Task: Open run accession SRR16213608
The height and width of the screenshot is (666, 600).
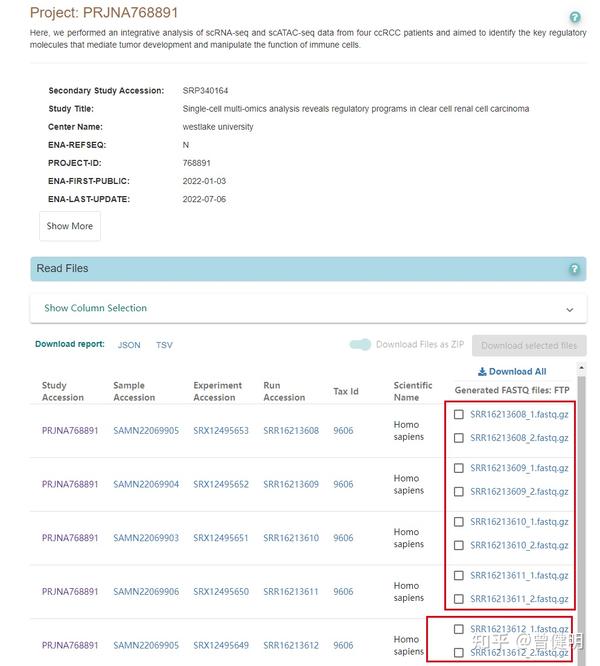Action: coord(291,431)
